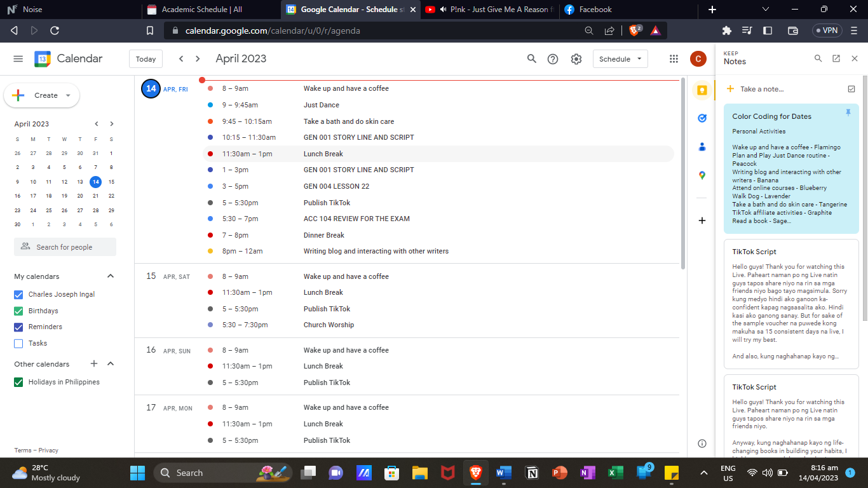Open Maps in the side panel
The width and height of the screenshot is (868, 488).
tap(702, 175)
